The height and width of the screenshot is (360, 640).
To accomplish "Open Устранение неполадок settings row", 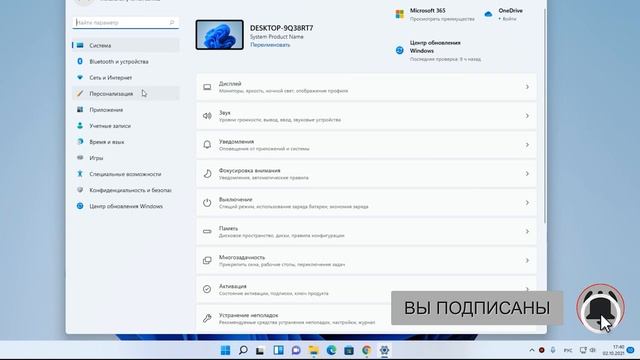I will point(366,318).
